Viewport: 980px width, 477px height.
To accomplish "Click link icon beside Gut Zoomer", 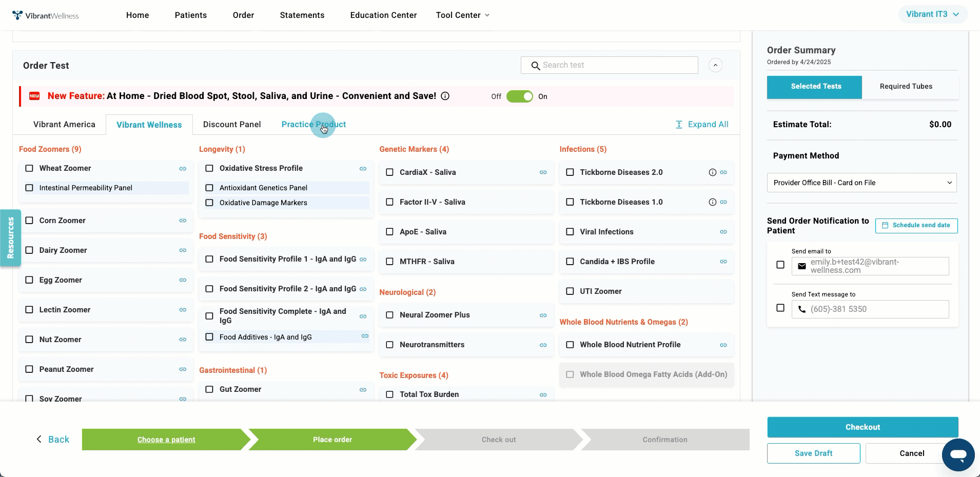I will (x=363, y=390).
